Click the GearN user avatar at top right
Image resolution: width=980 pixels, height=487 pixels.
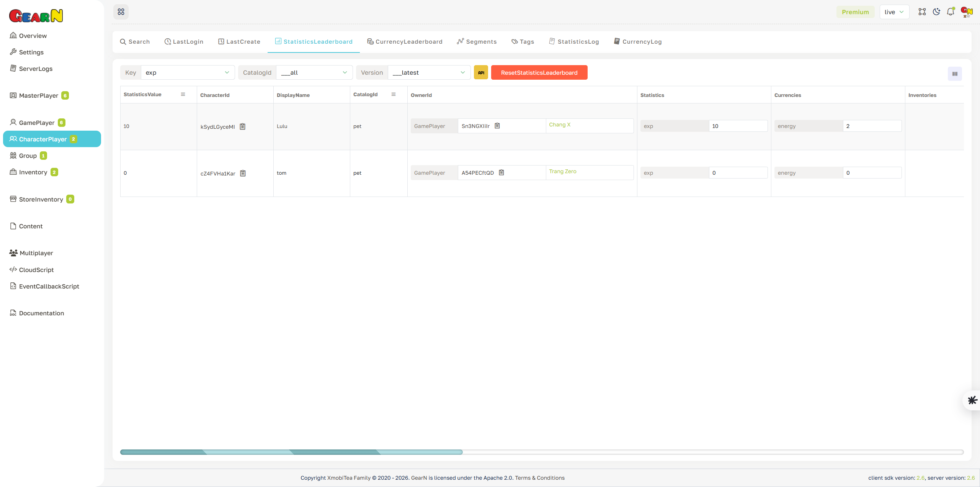(x=966, y=11)
